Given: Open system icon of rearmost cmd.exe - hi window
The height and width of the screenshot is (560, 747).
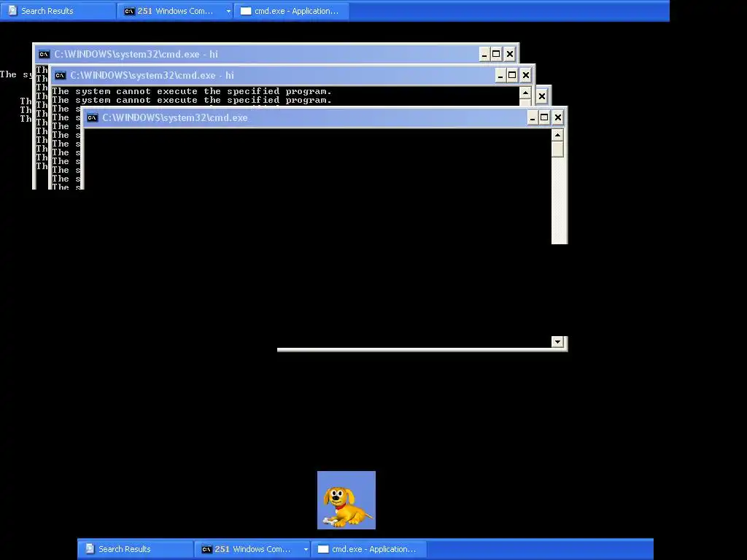Looking at the screenshot, I should (44, 54).
